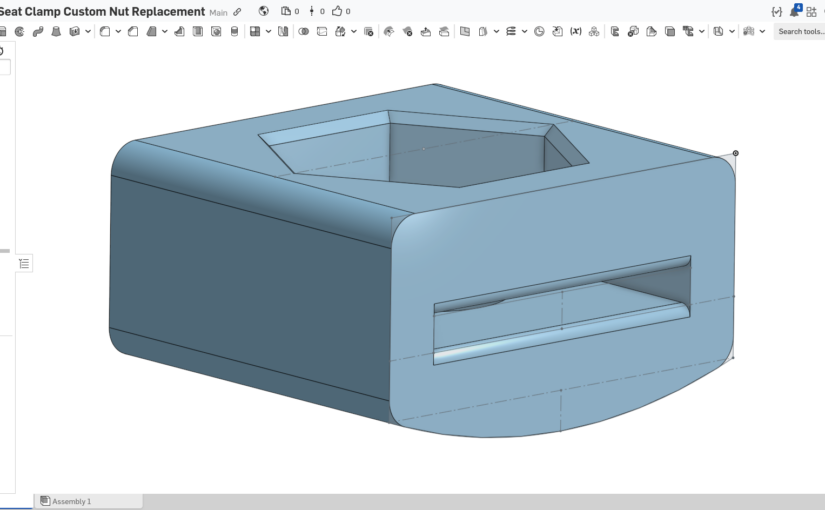
Task: Select the Loft feature tool
Action: (56, 32)
